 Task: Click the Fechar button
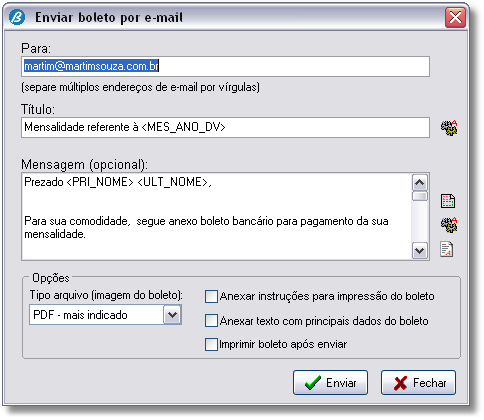418,383
